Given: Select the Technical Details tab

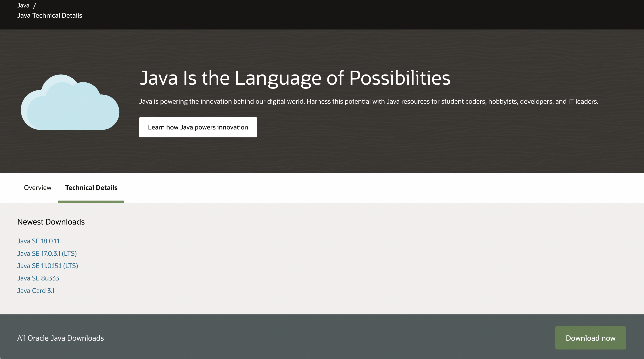Looking at the screenshot, I should point(91,188).
